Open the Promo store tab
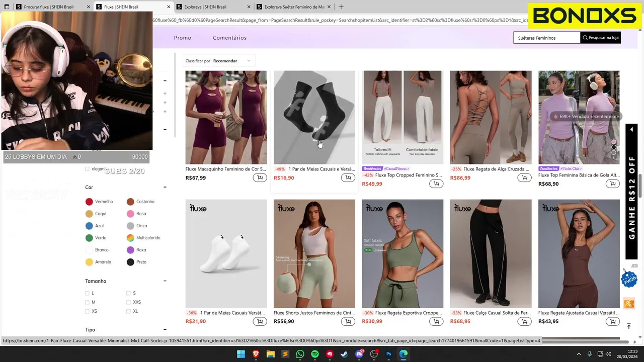 183,38
